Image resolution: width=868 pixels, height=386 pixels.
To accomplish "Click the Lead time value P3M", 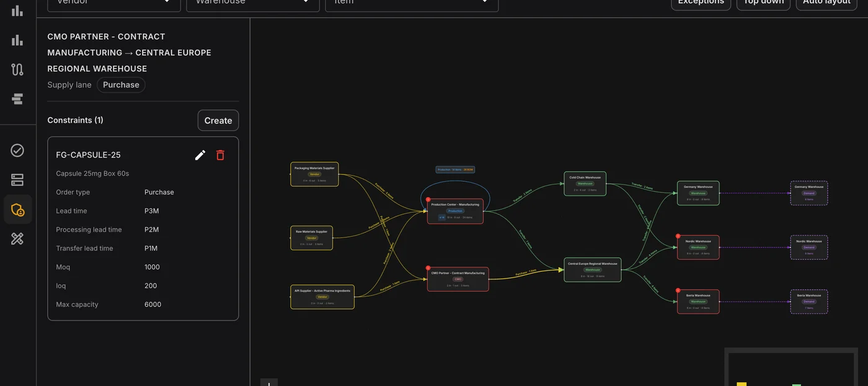I will 151,211.
